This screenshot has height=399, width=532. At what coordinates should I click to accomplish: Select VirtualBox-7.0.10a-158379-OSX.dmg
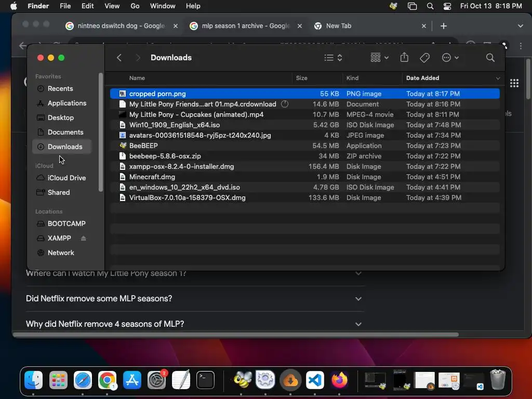pyautogui.click(x=304, y=198)
